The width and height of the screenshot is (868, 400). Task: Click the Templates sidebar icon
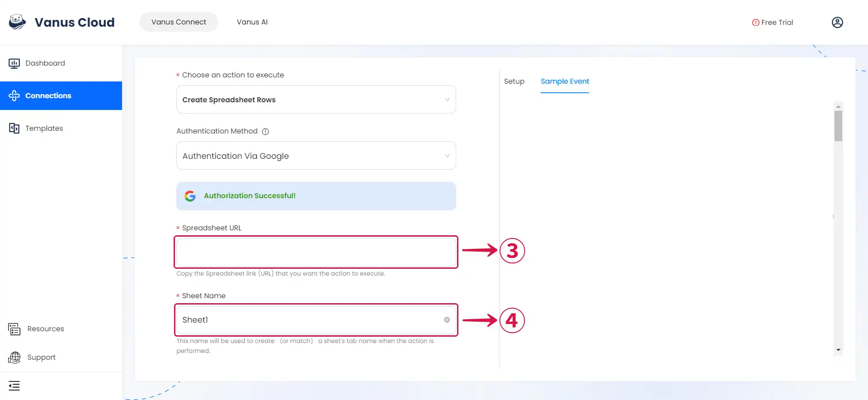[14, 128]
